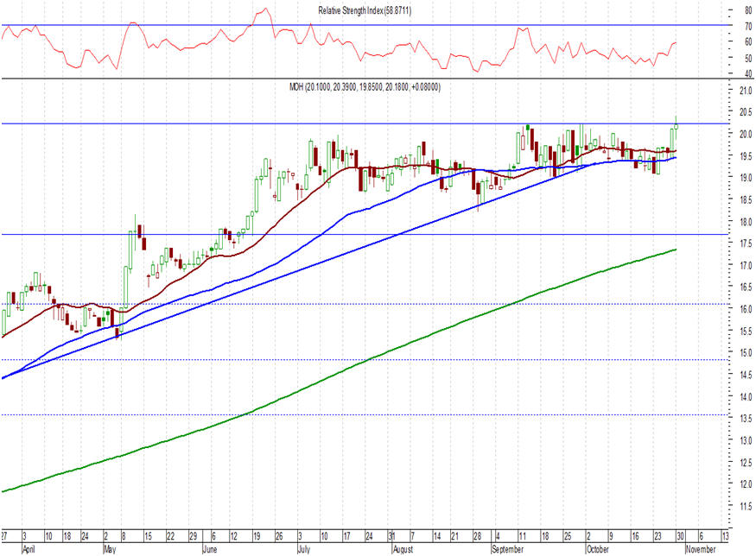The width and height of the screenshot is (756, 556).
Task: Click the October month label
Action: [598, 549]
